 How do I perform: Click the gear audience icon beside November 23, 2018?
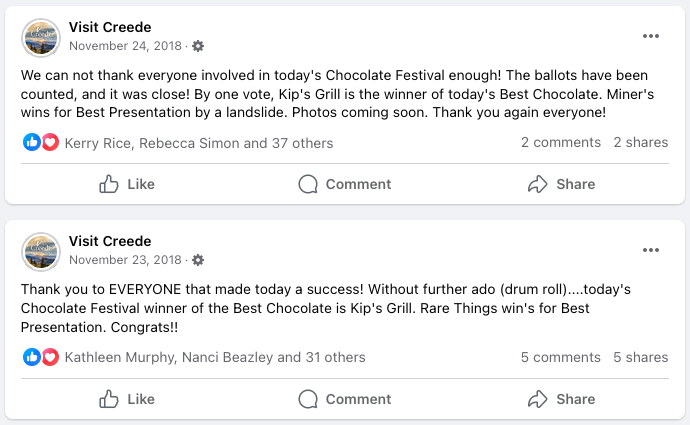198,260
